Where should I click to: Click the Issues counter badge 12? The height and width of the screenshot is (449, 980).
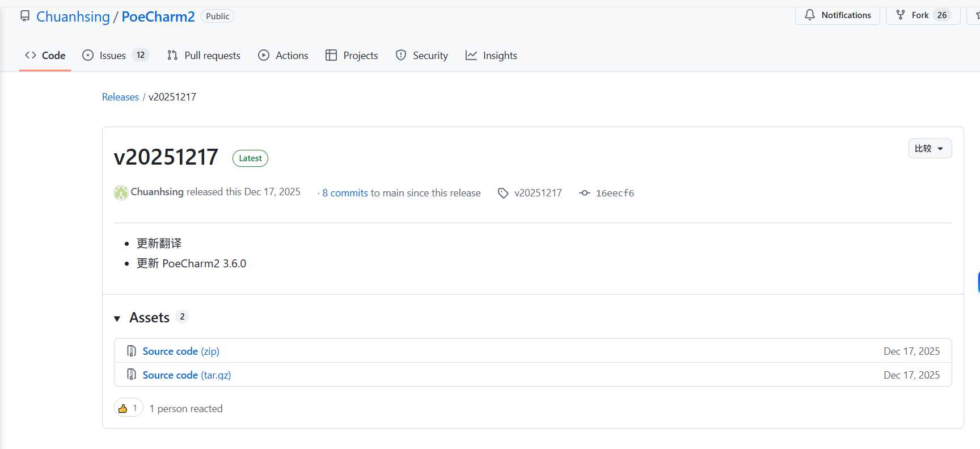tap(141, 55)
